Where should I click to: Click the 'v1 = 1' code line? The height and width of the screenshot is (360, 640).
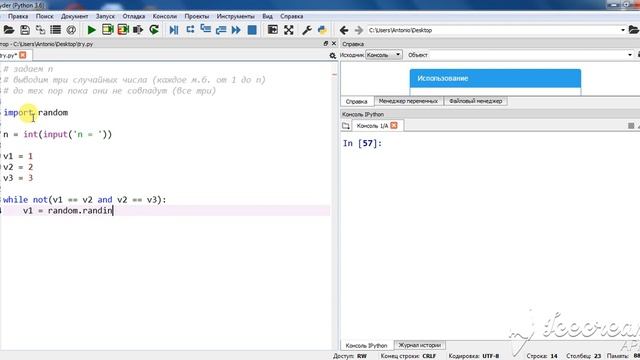(18, 156)
